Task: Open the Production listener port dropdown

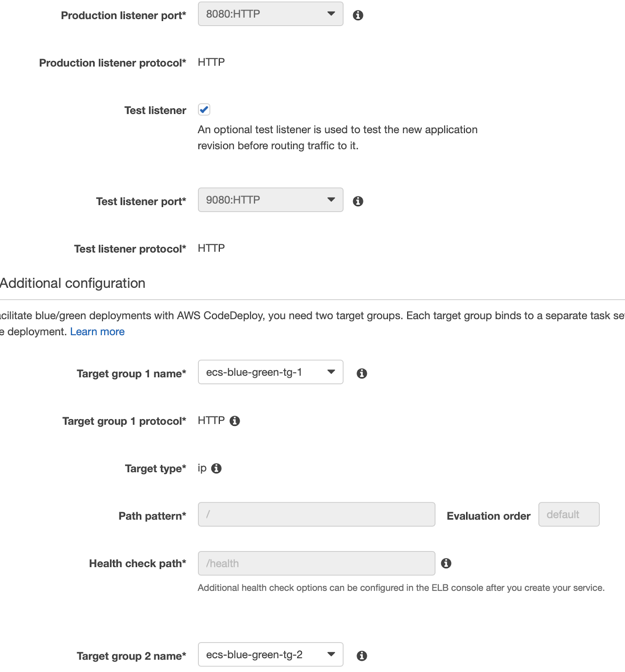Action: pos(270,14)
